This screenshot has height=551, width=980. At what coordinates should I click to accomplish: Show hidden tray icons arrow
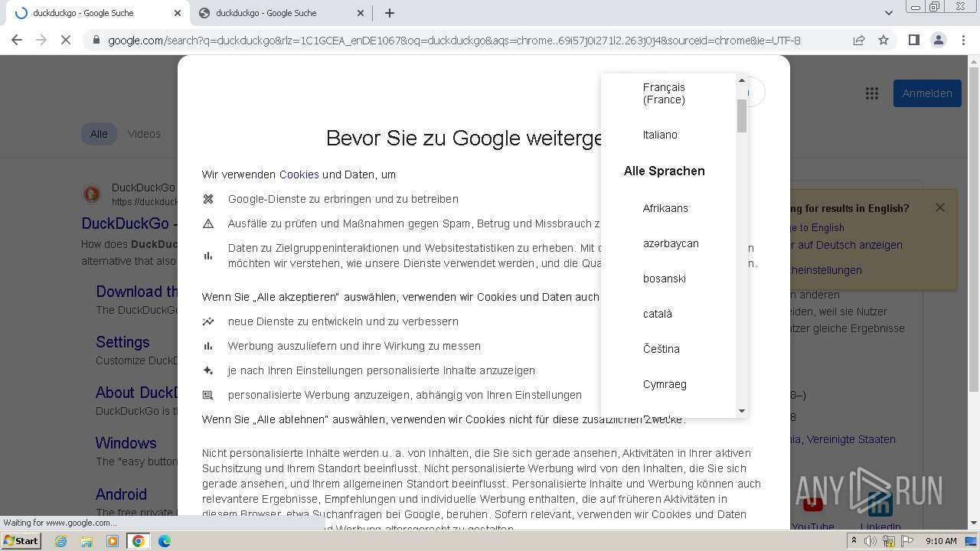[854, 541]
